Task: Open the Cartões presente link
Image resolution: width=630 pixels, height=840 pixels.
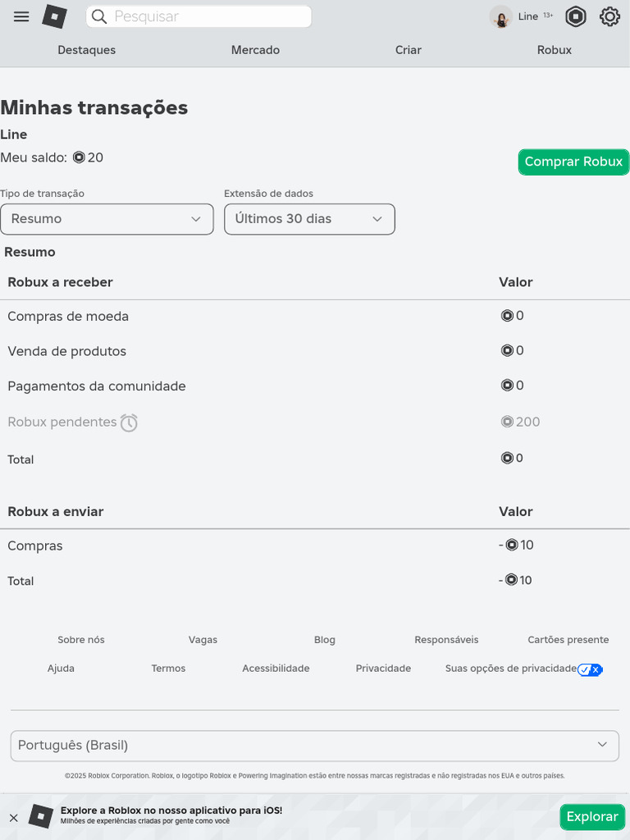Action: point(568,640)
